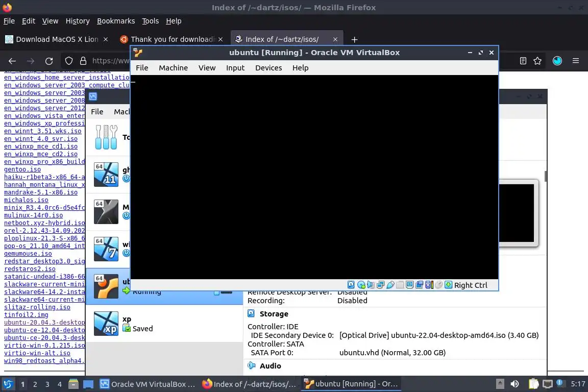Activate Index of /~dartz/isos taskbar entry
Image resolution: width=588 pixels, height=392 pixels.
tap(250, 384)
